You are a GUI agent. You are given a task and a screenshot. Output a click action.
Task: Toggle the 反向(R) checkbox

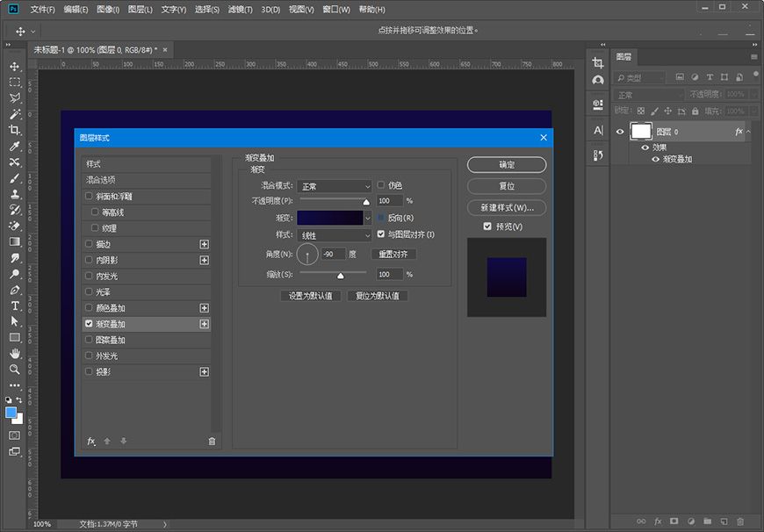click(381, 218)
